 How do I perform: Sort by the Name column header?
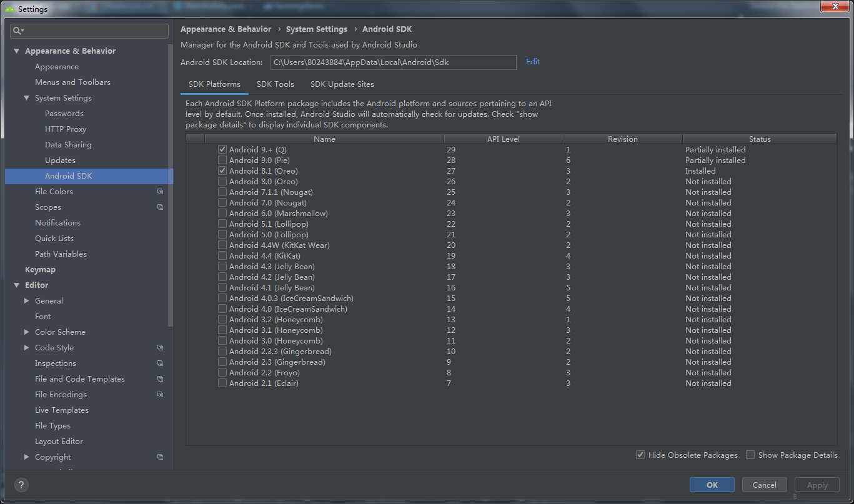click(x=324, y=139)
